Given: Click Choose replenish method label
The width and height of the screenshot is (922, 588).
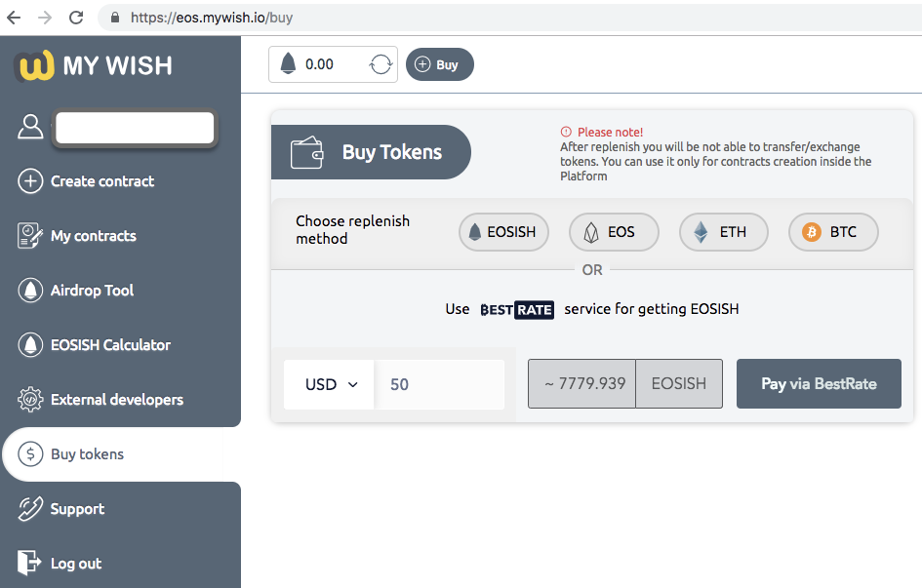Looking at the screenshot, I should coord(353,230).
